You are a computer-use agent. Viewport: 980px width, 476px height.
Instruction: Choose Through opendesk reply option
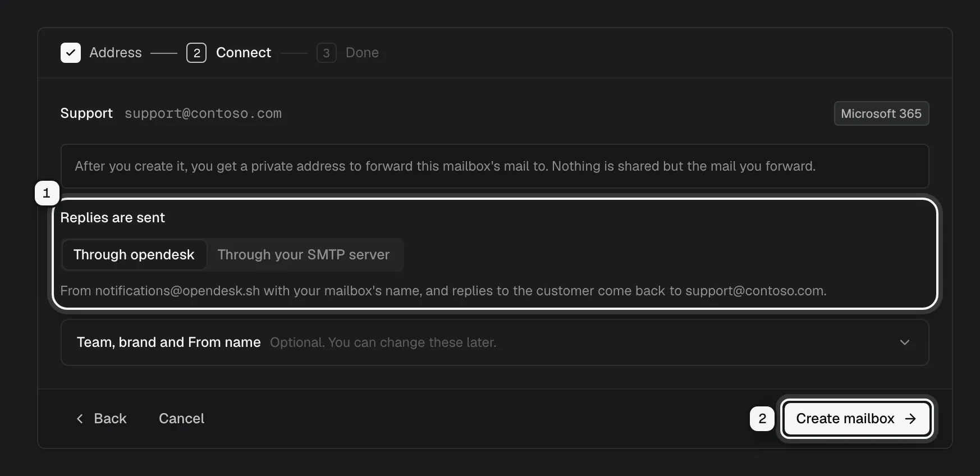tap(134, 255)
